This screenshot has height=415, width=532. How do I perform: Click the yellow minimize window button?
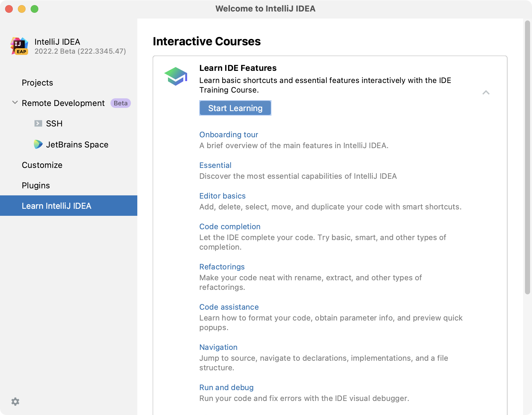coord(22,9)
